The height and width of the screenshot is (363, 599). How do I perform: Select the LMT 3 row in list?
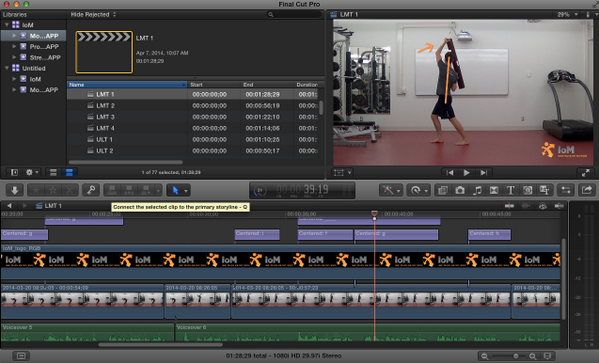pos(193,117)
